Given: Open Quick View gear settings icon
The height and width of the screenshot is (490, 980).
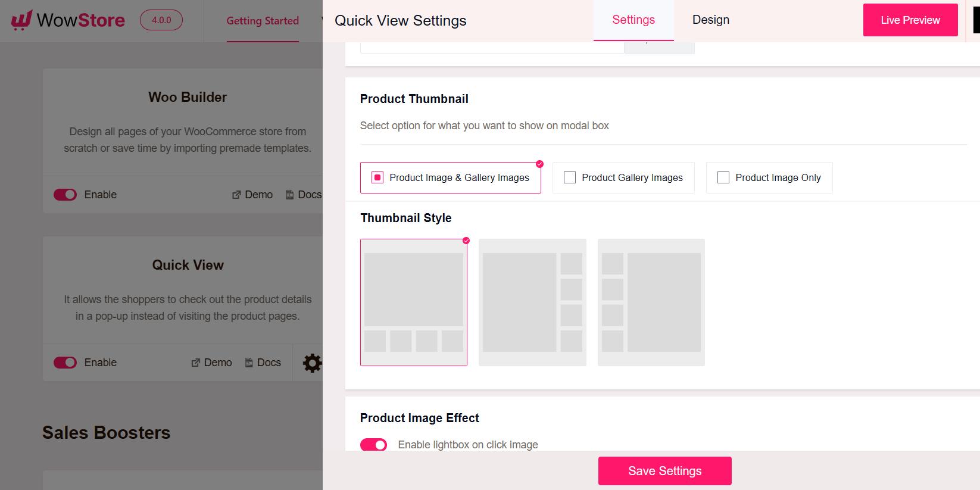Looking at the screenshot, I should (313, 363).
